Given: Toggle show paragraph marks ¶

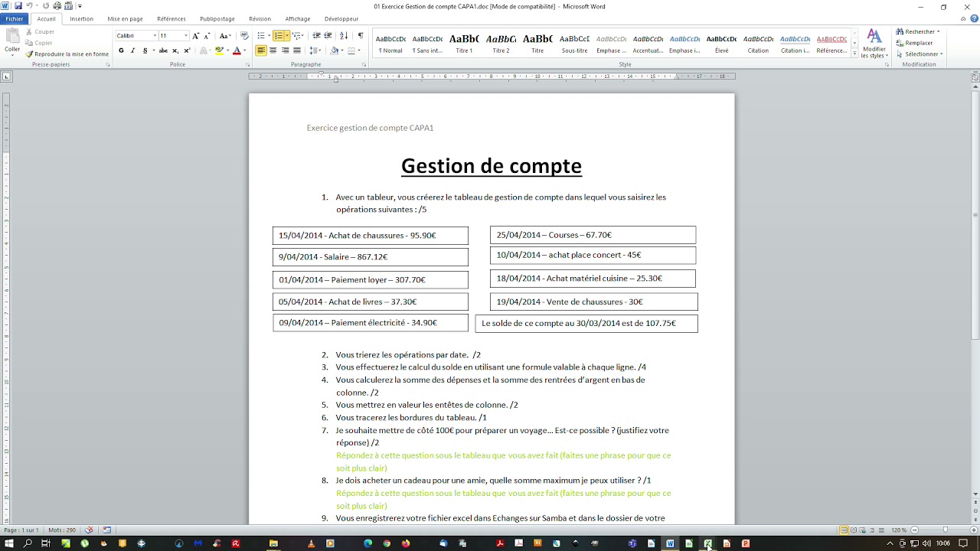Looking at the screenshot, I should coord(361,36).
